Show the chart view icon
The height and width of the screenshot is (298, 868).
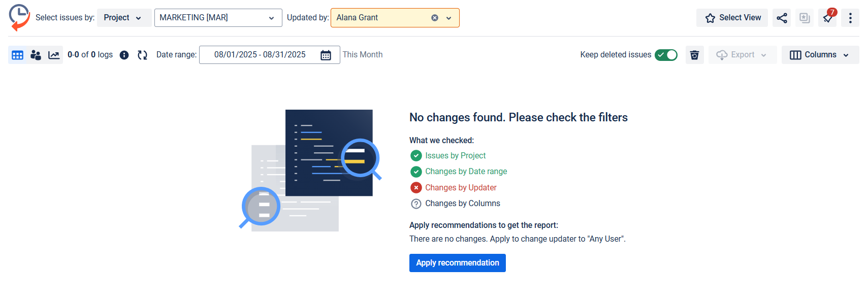pos(54,55)
